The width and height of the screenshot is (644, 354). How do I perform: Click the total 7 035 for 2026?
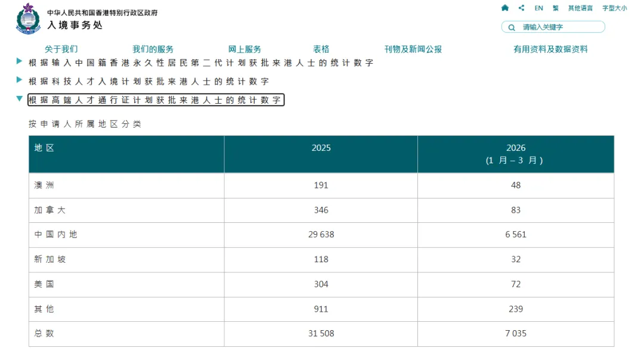(516, 334)
